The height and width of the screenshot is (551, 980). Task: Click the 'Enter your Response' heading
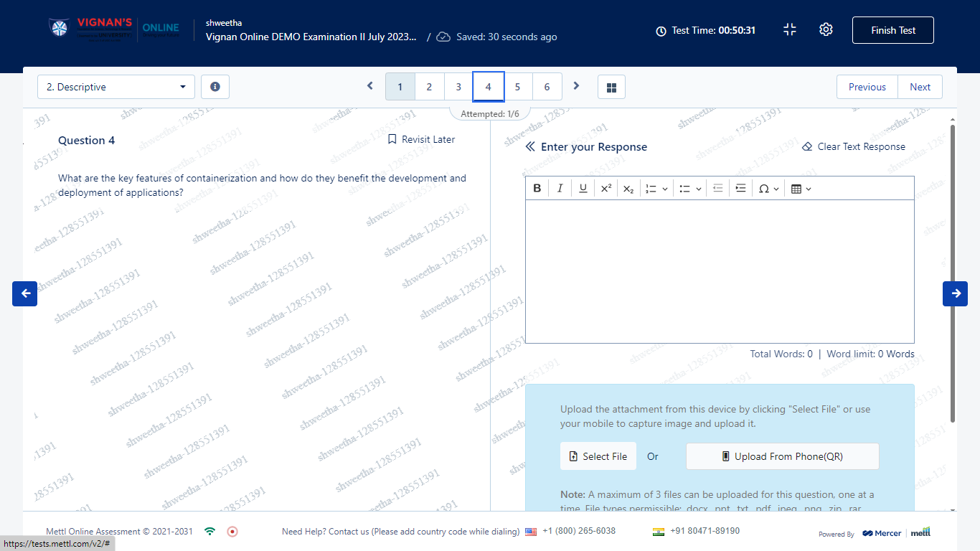[x=594, y=147]
